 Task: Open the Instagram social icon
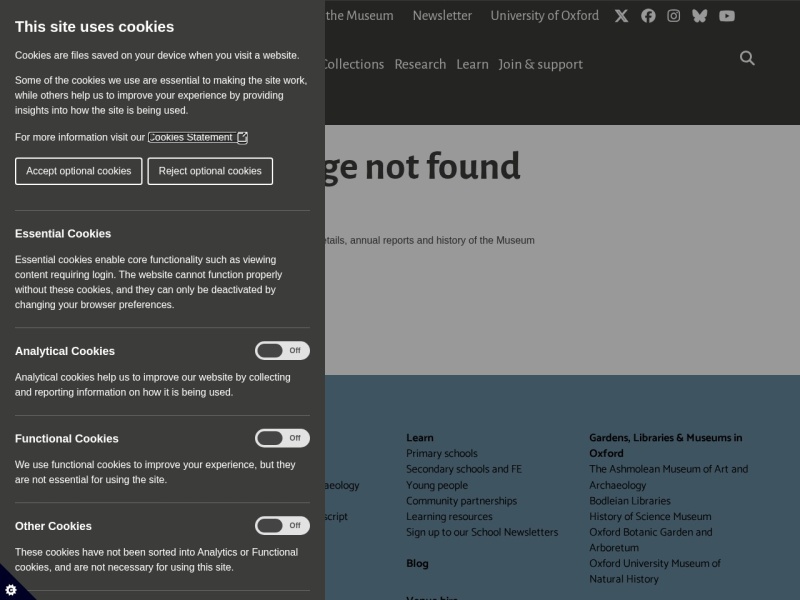coord(673,16)
